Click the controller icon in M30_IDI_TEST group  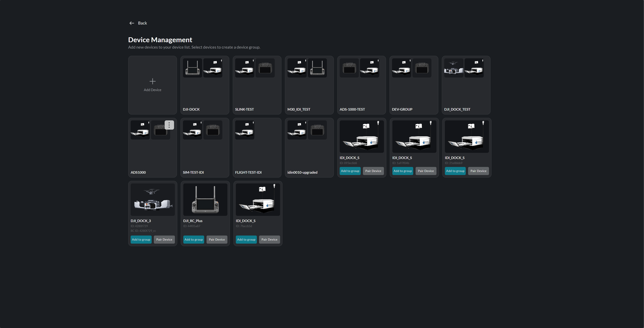pos(317,68)
